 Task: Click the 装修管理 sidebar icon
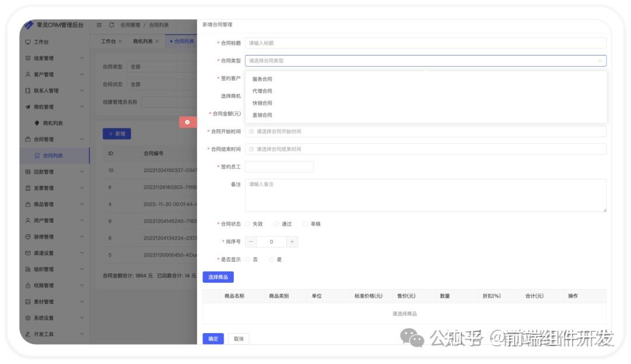(x=28, y=237)
